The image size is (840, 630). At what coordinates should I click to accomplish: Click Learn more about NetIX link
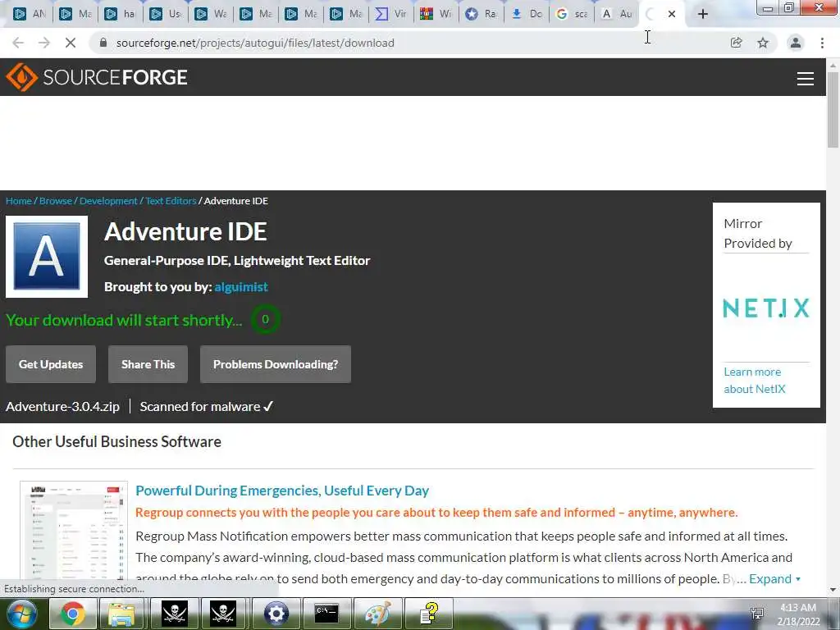tap(755, 381)
